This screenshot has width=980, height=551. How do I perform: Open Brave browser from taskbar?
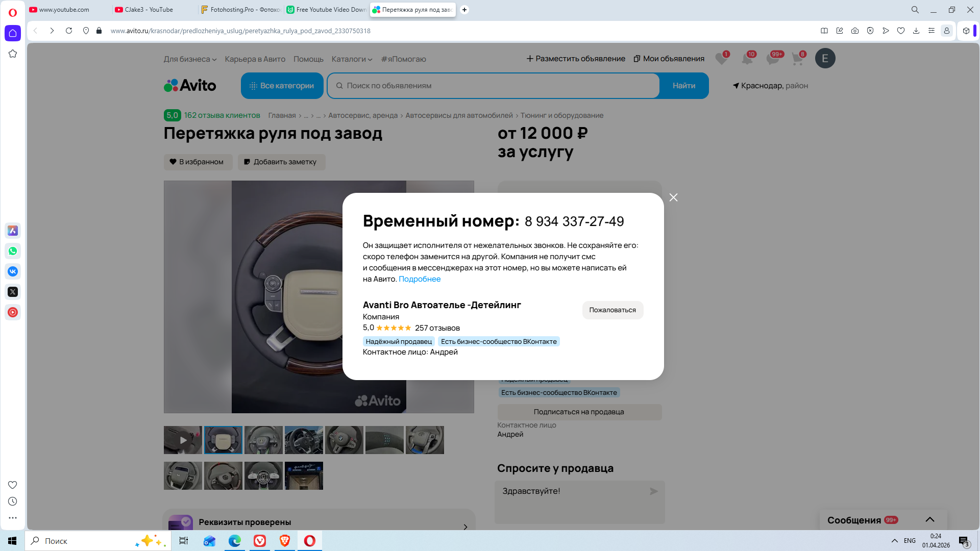(285, 541)
